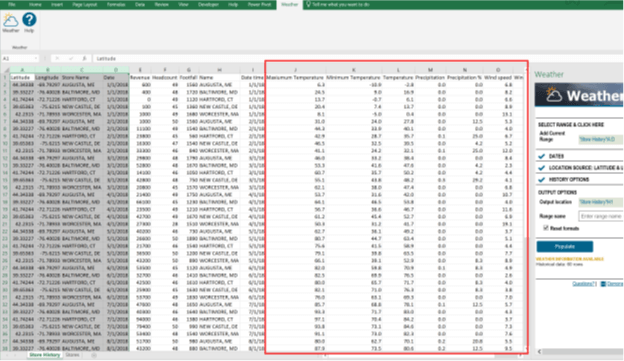Viewport: 624px width, 361px height.
Task: Click the LOCATION SOURCE checkmark icon
Action: click(541, 168)
